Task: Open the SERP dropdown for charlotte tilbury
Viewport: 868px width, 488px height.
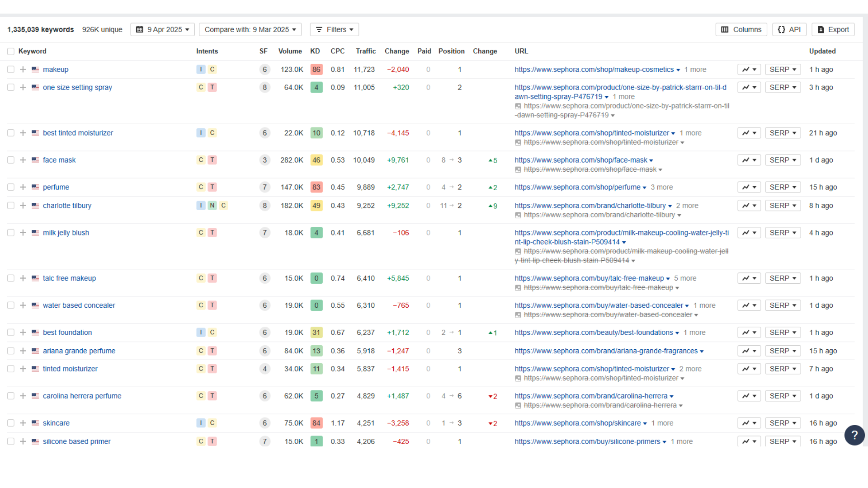Action: 783,206
